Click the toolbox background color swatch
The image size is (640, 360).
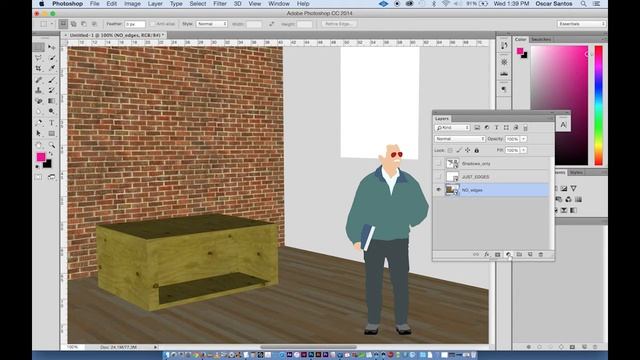[x=48, y=164]
